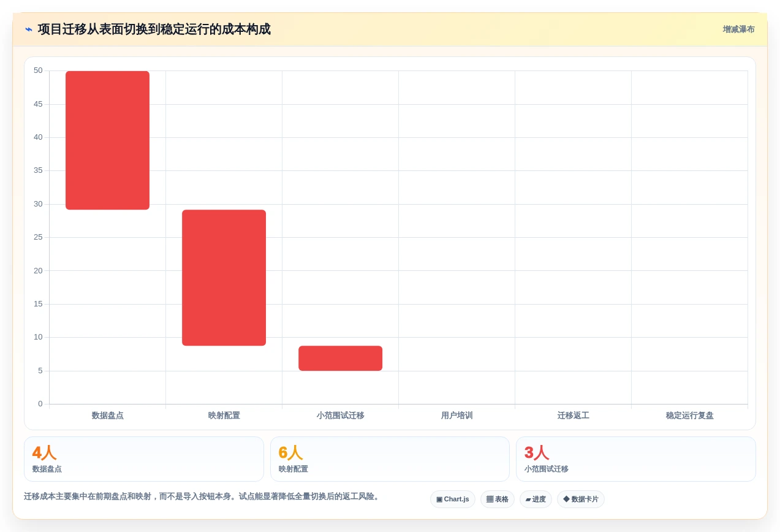Viewport: 780px width, 532px height.
Task: Click the 稳定运行复盘 x-axis label
Action: point(689,416)
